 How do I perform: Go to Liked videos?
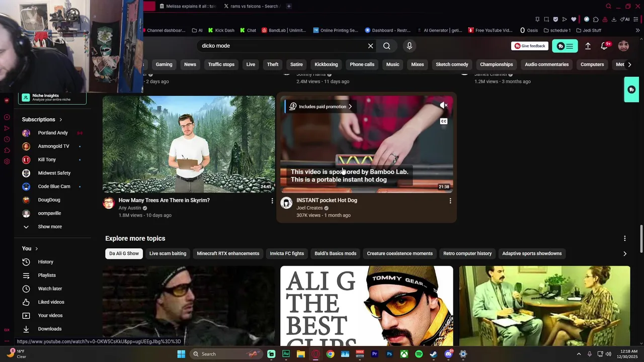coord(51,302)
